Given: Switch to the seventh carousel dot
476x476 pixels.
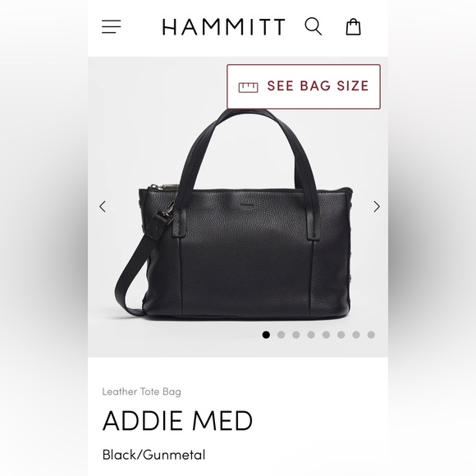Looking at the screenshot, I should coord(356,335).
